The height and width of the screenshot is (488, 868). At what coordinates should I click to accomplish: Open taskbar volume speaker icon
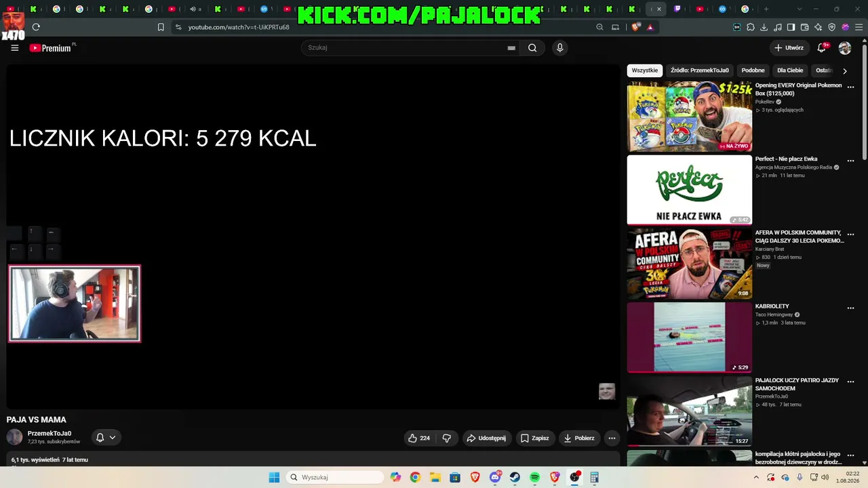[x=825, y=477]
